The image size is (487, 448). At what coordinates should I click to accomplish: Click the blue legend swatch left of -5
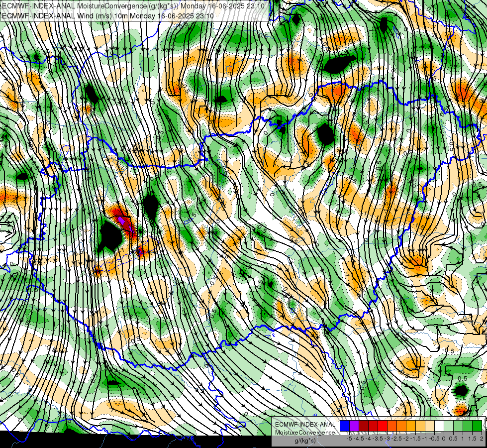(x=345, y=426)
